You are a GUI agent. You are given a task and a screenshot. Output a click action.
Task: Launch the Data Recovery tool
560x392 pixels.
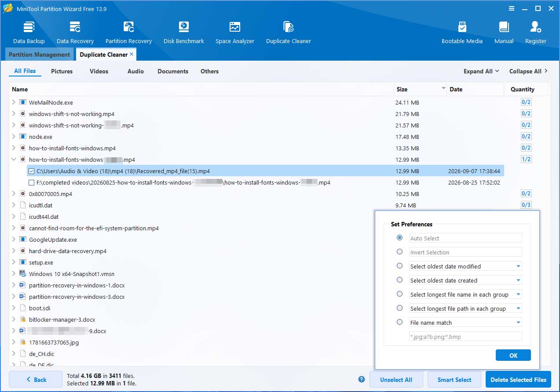pos(75,32)
